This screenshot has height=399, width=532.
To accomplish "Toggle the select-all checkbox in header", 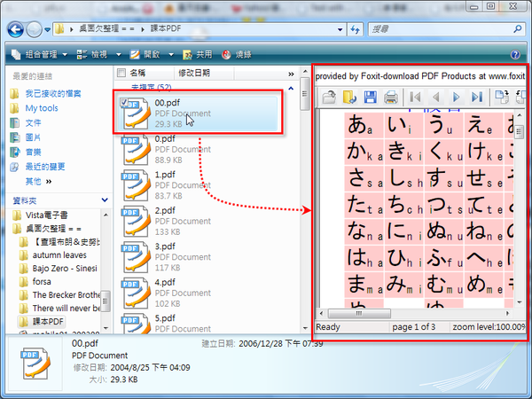I will pyautogui.click(x=121, y=73).
